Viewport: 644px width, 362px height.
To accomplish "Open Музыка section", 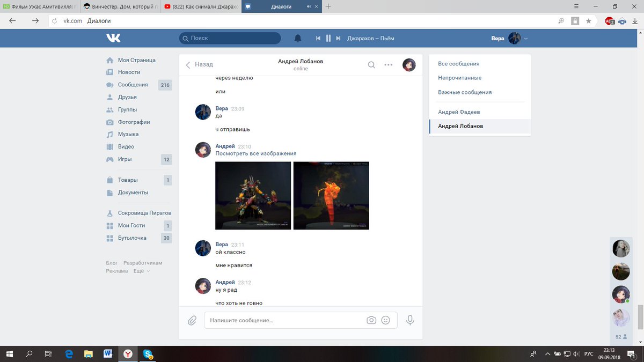I will (x=128, y=134).
